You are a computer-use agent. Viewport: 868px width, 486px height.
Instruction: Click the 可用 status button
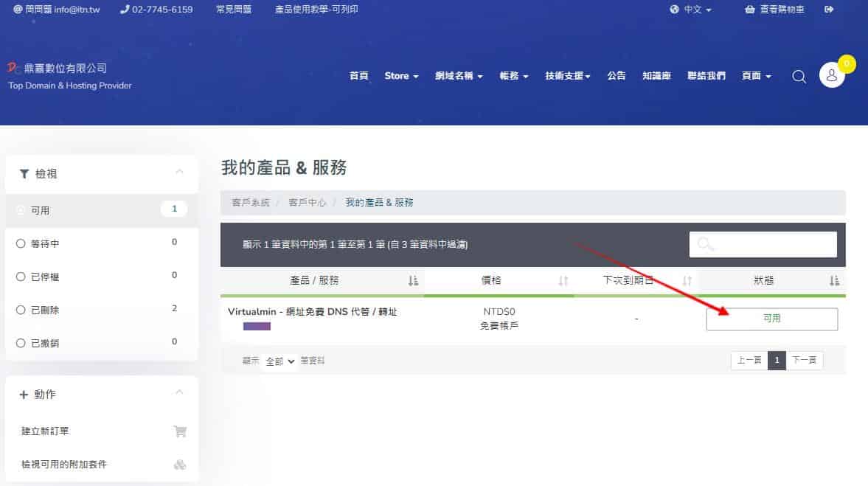[x=771, y=319]
